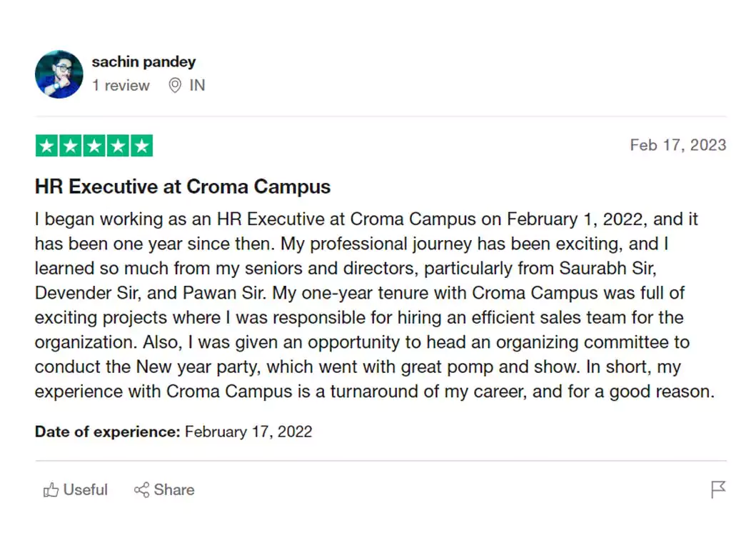This screenshot has width=756, height=548.
Task: Click the thumbs-up Useful icon
Action: click(x=51, y=490)
